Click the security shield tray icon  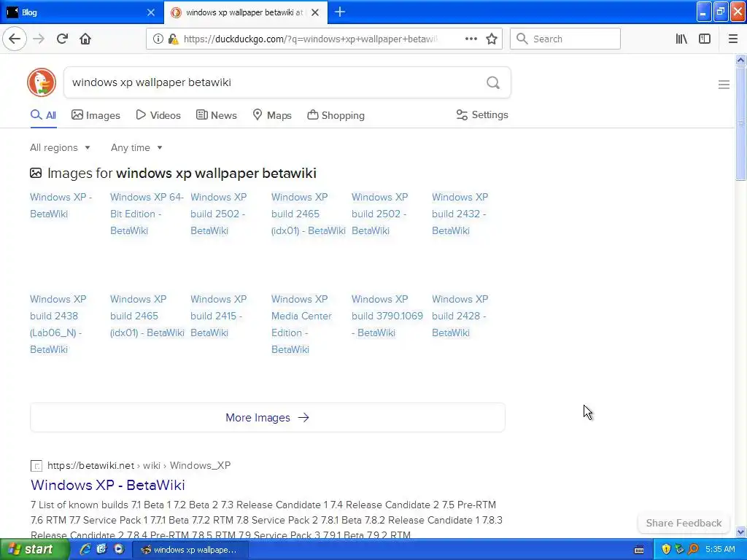pyautogui.click(x=666, y=549)
